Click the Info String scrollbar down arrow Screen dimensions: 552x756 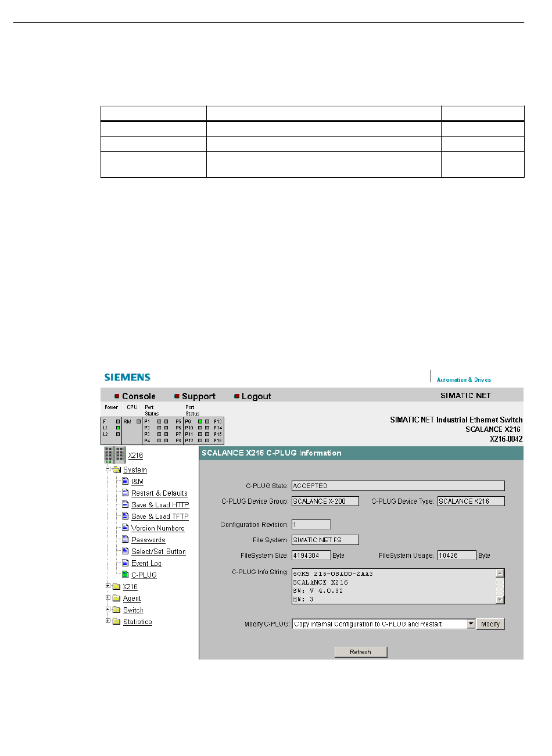pyautogui.click(x=500, y=600)
